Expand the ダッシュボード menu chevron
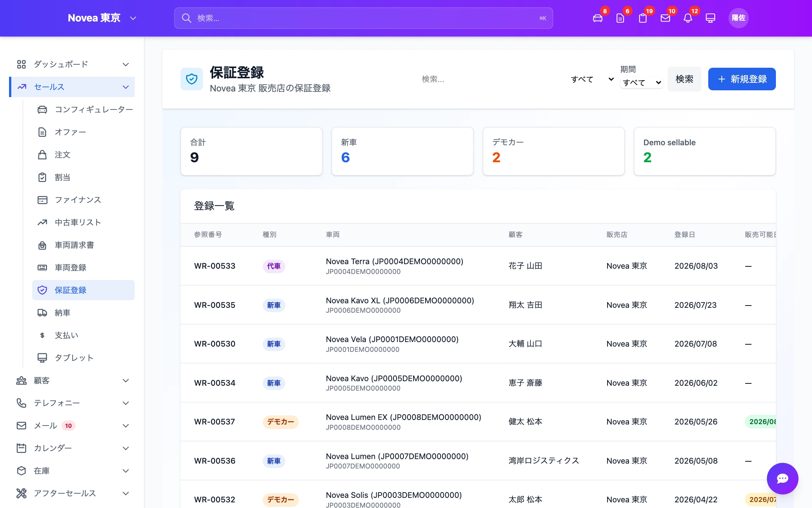The height and width of the screenshot is (508, 812). [x=126, y=64]
